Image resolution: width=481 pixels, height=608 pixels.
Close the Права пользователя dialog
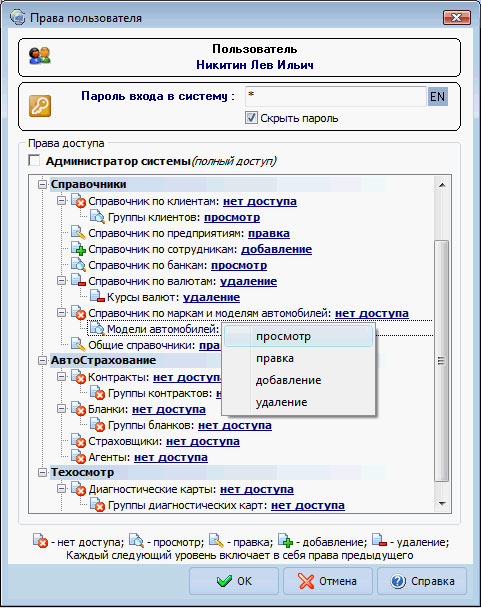coord(457,17)
